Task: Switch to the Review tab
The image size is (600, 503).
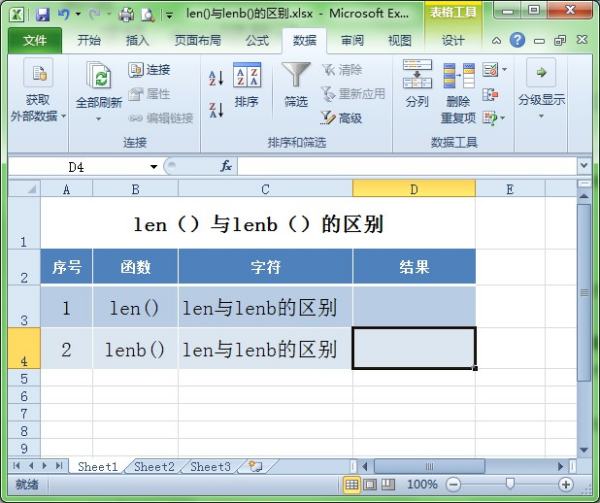Action: coord(352,40)
